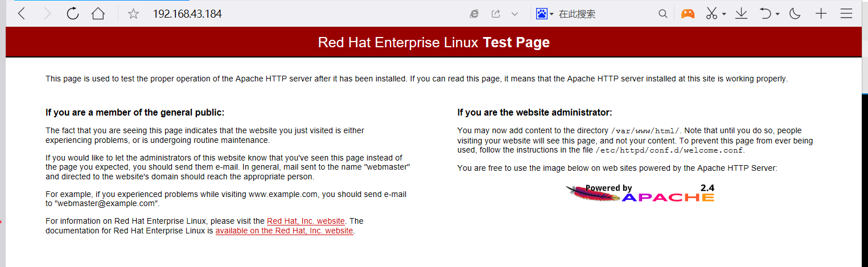Click the Baidu paw search engine icon
868x267 pixels.
(x=541, y=14)
